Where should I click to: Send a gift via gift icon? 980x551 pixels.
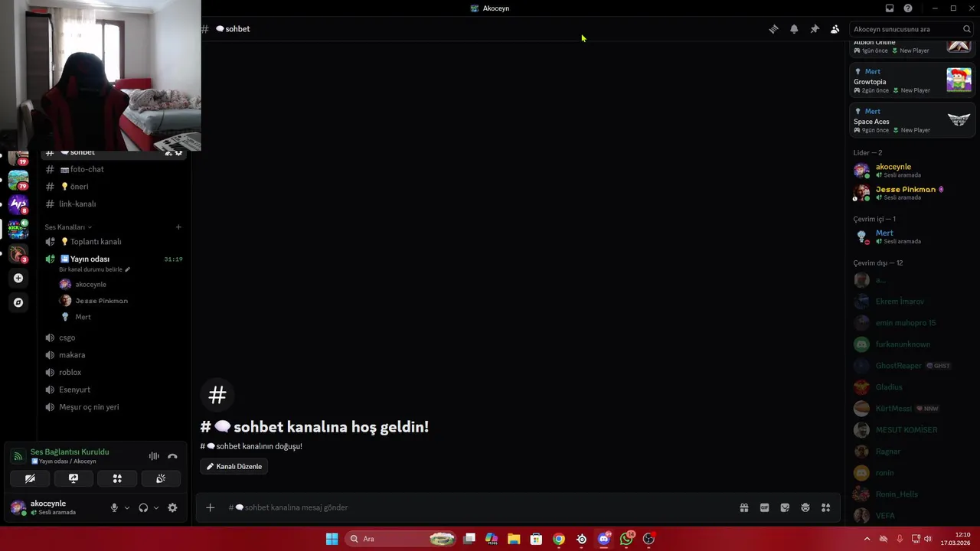point(744,507)
